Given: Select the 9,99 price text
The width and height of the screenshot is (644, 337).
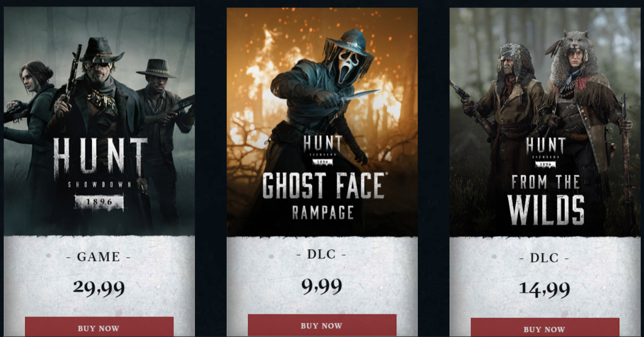Looking at the screenshot, I should pos(322,286).
